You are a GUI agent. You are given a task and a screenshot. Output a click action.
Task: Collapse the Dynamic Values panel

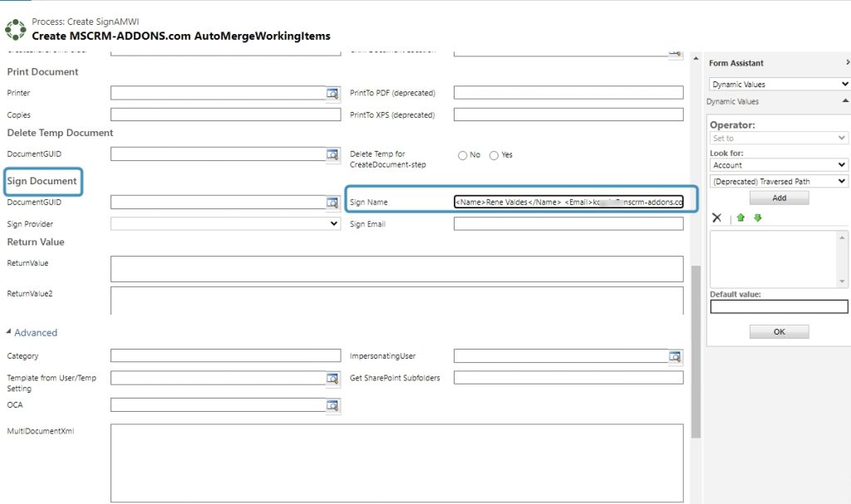[845, 101]
